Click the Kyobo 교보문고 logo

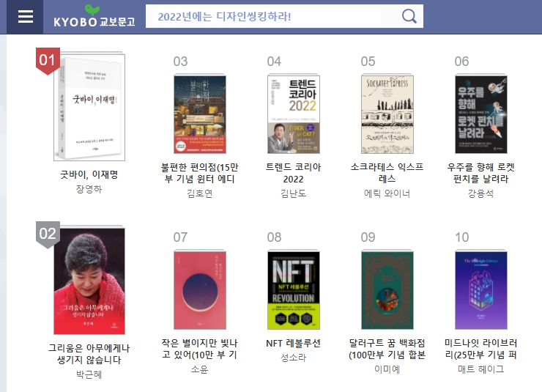click(94, 16)
